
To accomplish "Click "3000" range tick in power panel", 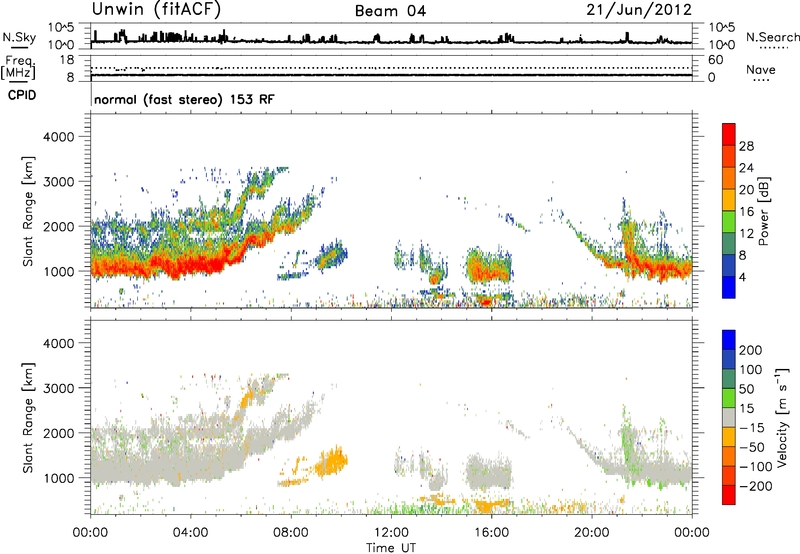I will tap(58, 182).
